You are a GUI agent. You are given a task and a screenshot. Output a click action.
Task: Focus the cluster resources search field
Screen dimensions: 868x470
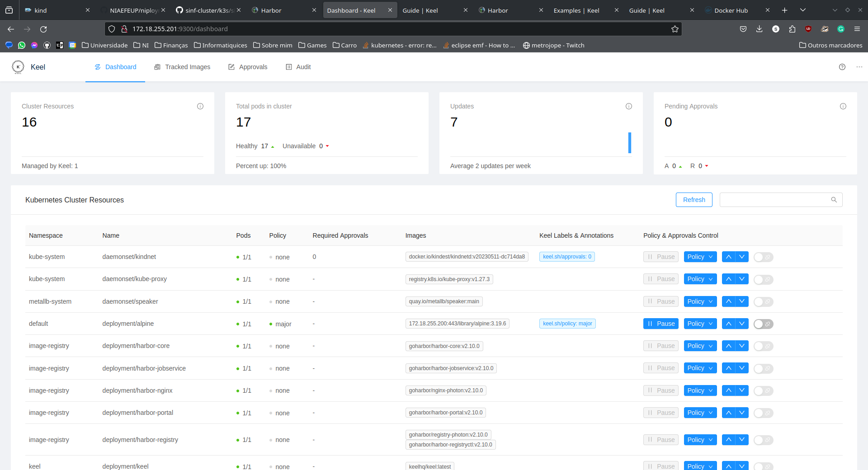pos(781,200)
